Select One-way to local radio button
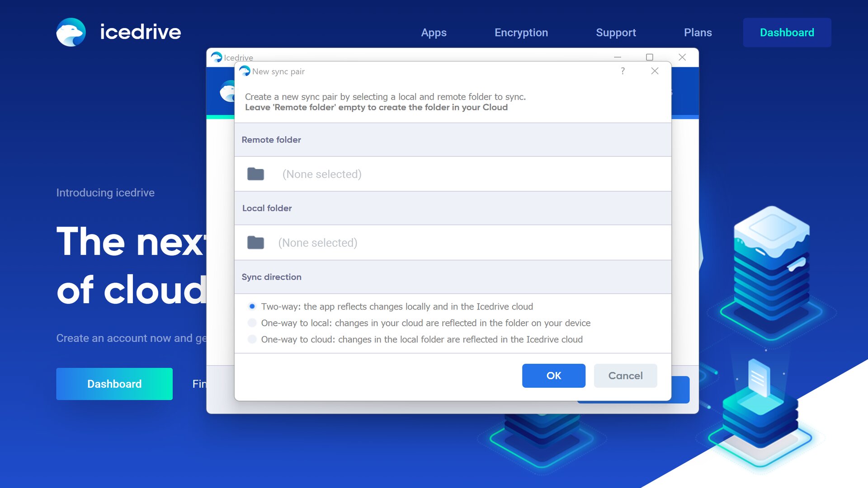Viewport: 868px width, 488px height. click(x=251, y=323)
